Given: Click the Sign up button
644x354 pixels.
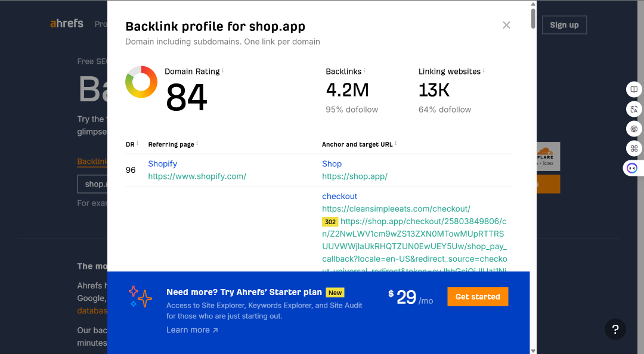Looking at the screenshot, I should click(564, 25).
